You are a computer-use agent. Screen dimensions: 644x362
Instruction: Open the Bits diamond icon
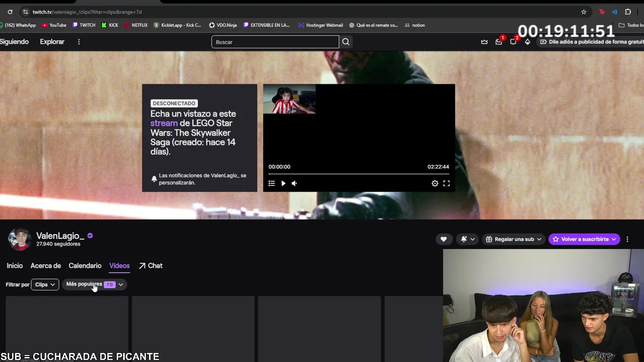(527, 42)
